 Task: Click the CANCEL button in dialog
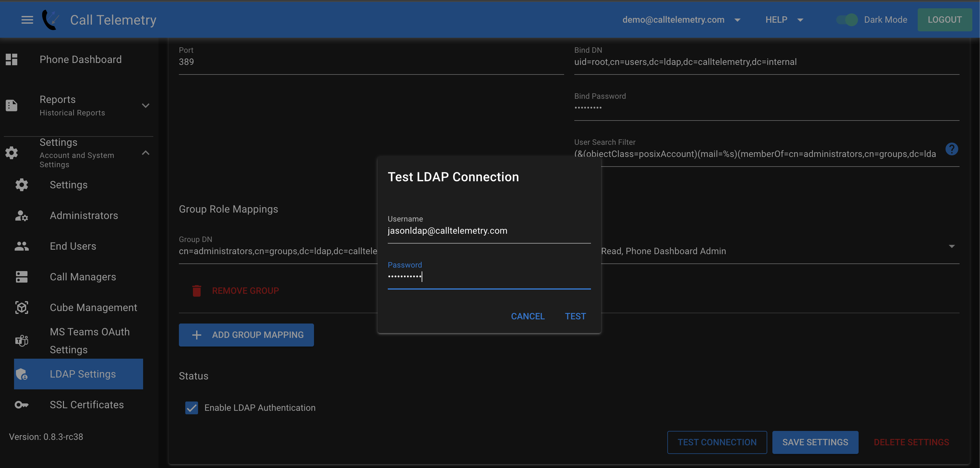click(527, 316)
